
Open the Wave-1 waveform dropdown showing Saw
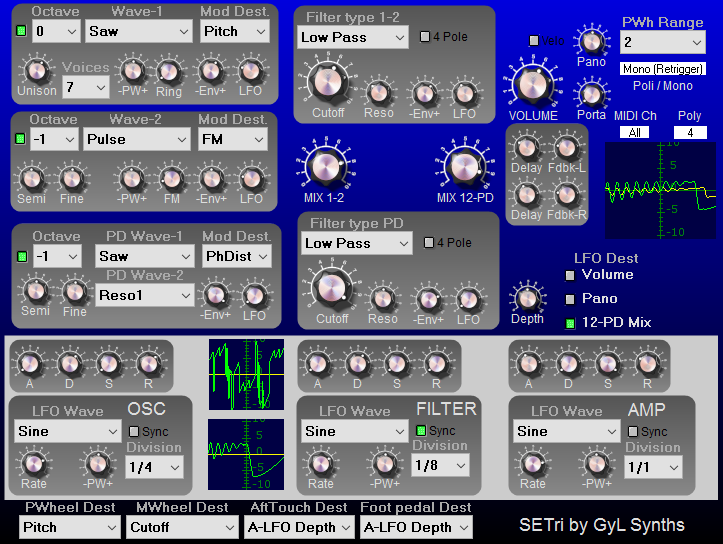click(x=138, y=31)
